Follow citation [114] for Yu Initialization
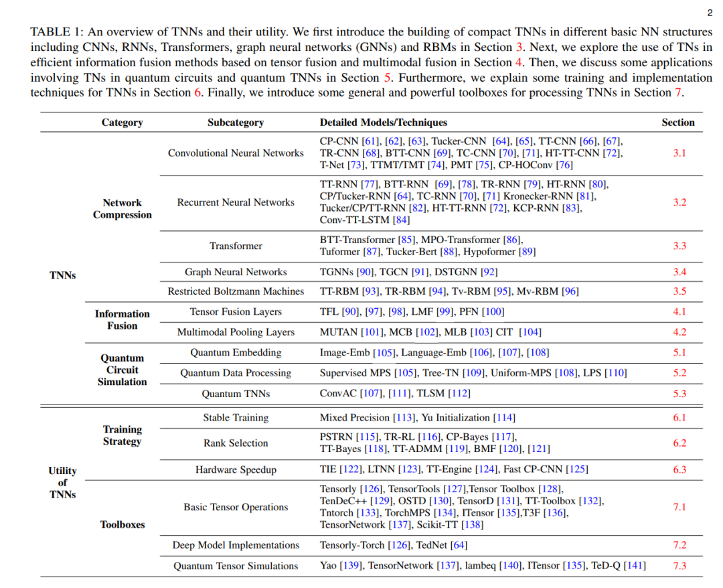Image resolution: width=723 pixels, height=588 pixels. [x=505, y=418]
